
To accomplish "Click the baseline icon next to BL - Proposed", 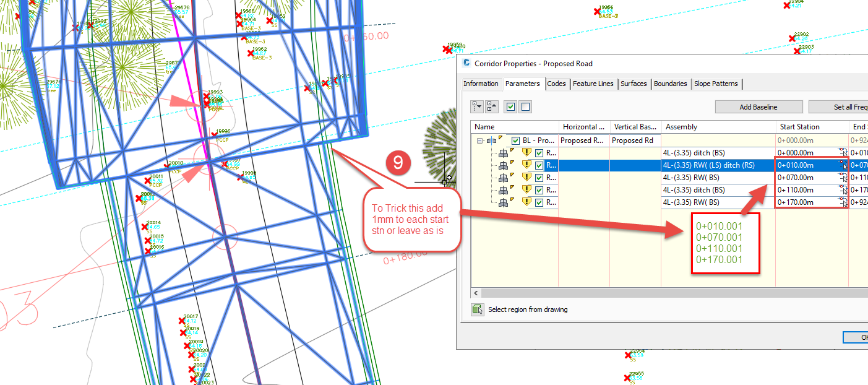I will (491, 140).
